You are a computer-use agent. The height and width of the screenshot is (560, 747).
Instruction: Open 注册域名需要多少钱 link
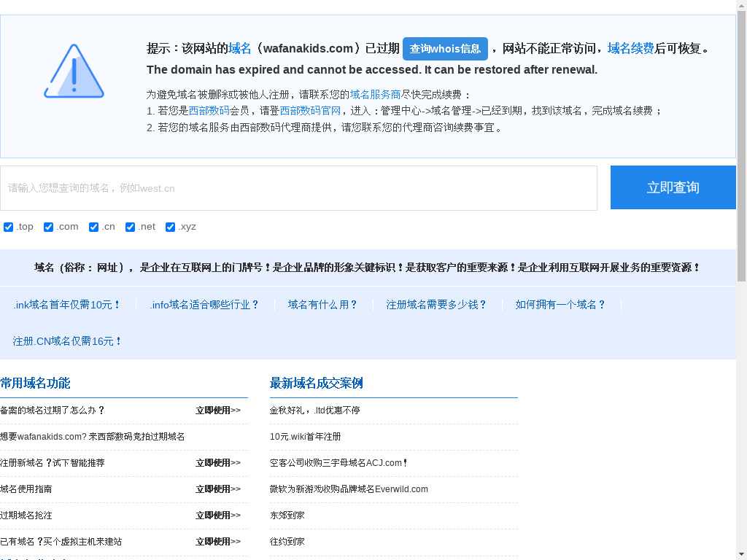pyautogui.click(x=436, y=305)
